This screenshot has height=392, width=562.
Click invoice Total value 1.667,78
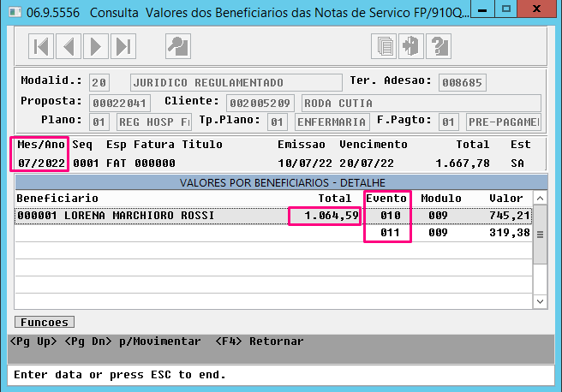click(x=463, y=163)
